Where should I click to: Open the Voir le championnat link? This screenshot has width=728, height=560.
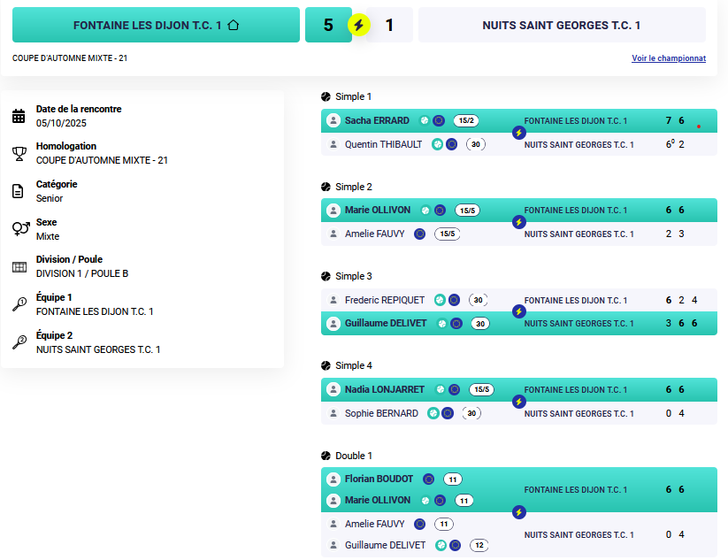click(x=668, y=58)
